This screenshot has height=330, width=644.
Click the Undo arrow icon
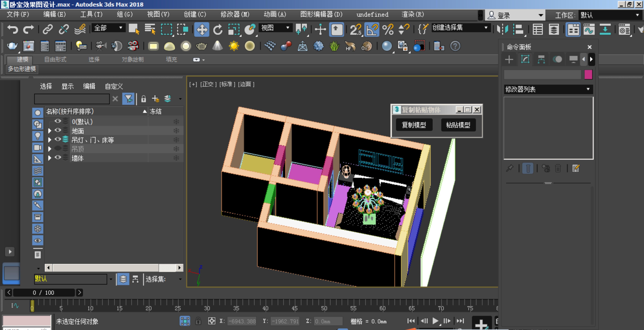point(13,29)
